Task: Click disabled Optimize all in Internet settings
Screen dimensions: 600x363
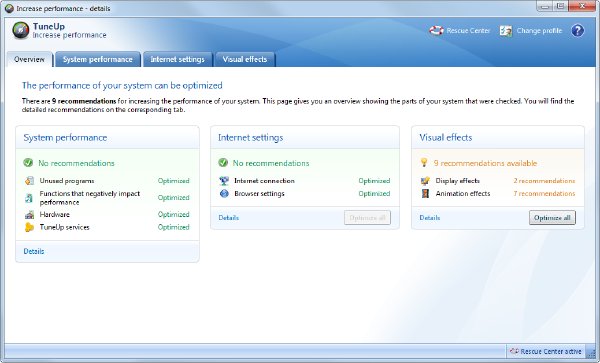Action: pyautogui.click(x=367, y=218)
